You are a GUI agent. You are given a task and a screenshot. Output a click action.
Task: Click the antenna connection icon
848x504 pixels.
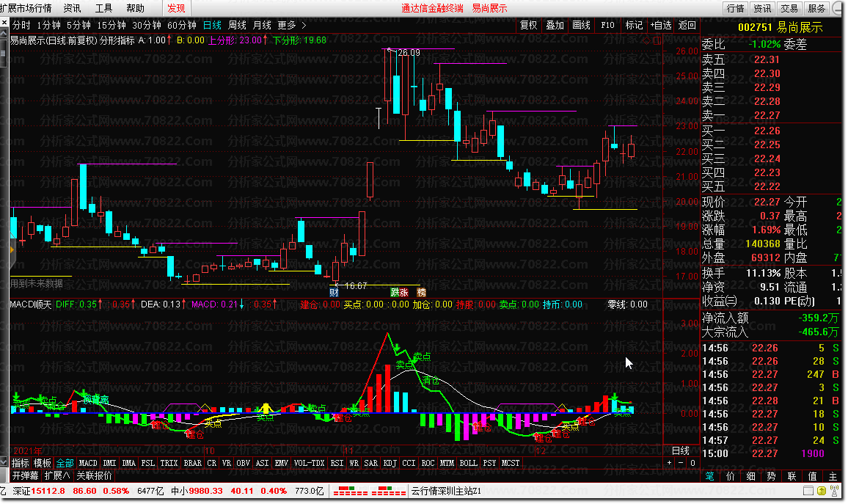click(836, 491)
